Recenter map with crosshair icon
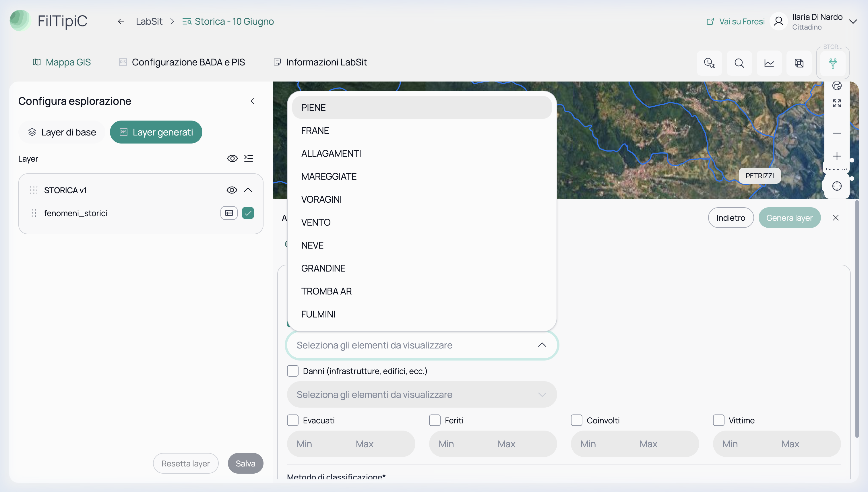This screenshot has height=492, width=868. (837, 186)
